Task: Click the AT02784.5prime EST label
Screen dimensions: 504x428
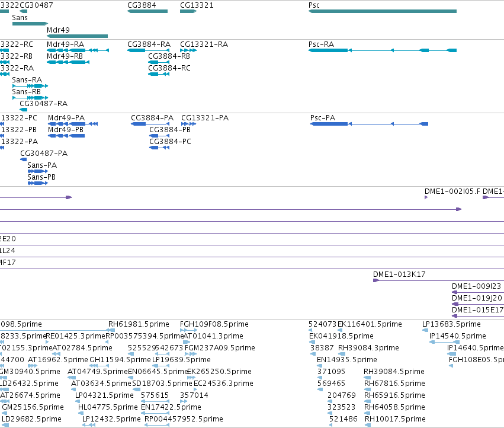Action: (82, 348)
